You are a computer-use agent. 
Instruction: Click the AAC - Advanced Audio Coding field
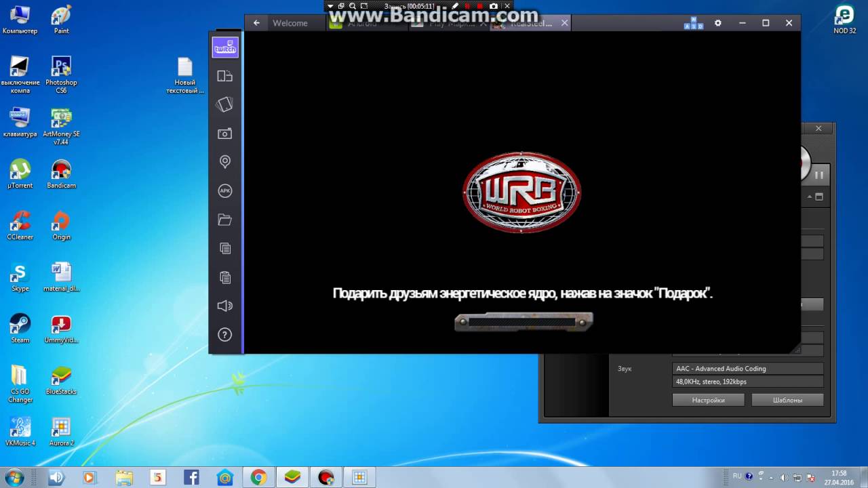pos(748,369)
